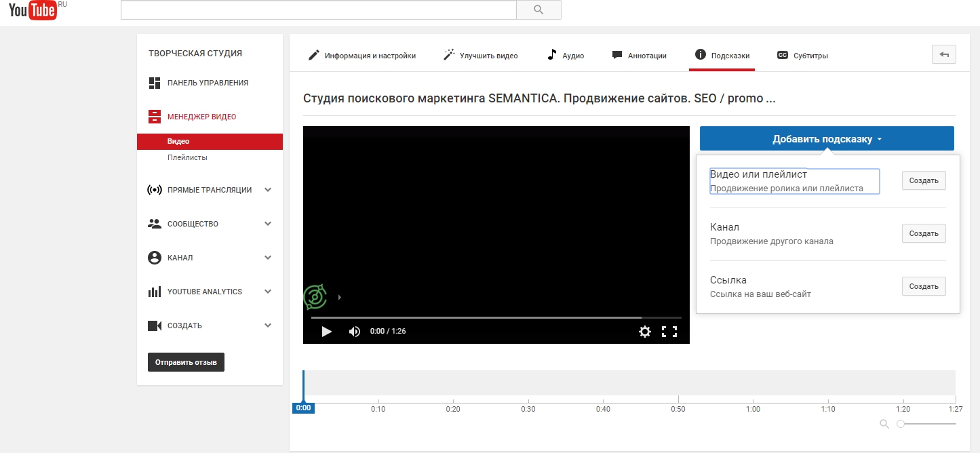980x453 pixels.
Task: Click the small arrow beside video logo
Action: coord(339,297)
